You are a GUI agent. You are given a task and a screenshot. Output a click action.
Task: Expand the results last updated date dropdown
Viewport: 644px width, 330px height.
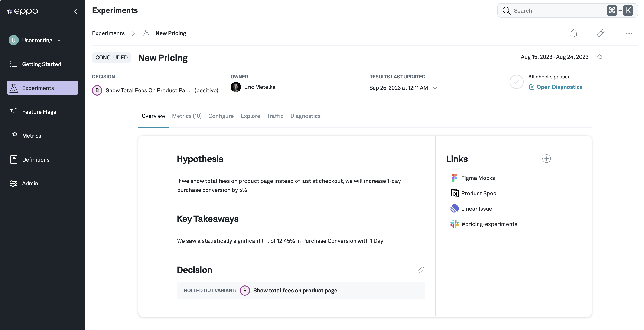tap(435, 88)
